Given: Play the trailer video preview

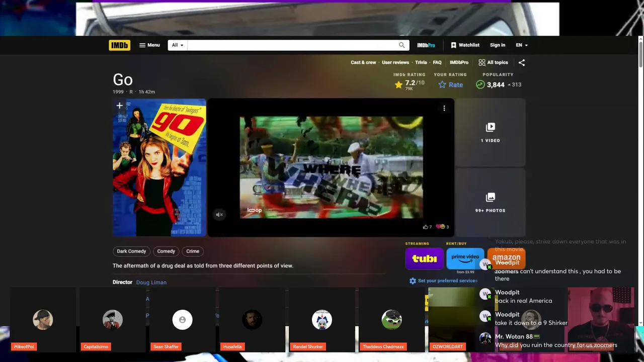Looking at the screenshot, I should 331,167.
